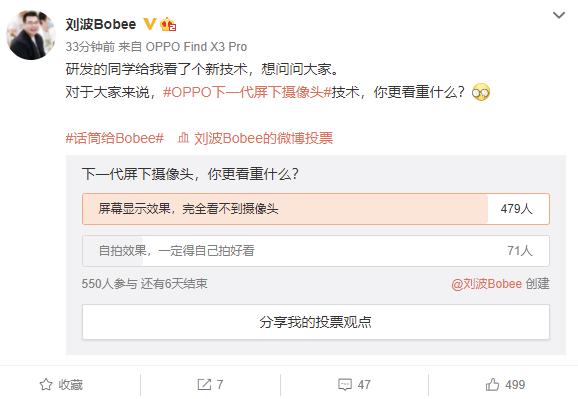Click the 479人 vote count
The image size is (578, 399).
point(516,209)
